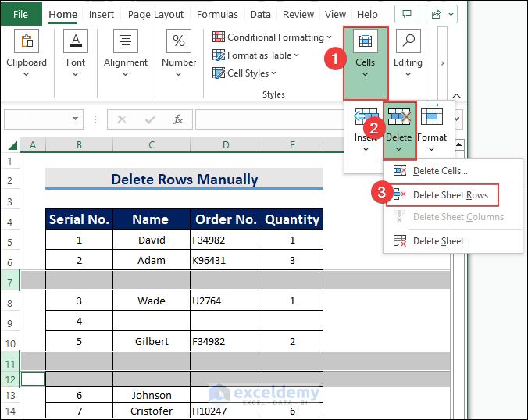Click the cell containing 'Cristofer'
This screenshot has height=420, width=528.
click(x=152, y=411)
